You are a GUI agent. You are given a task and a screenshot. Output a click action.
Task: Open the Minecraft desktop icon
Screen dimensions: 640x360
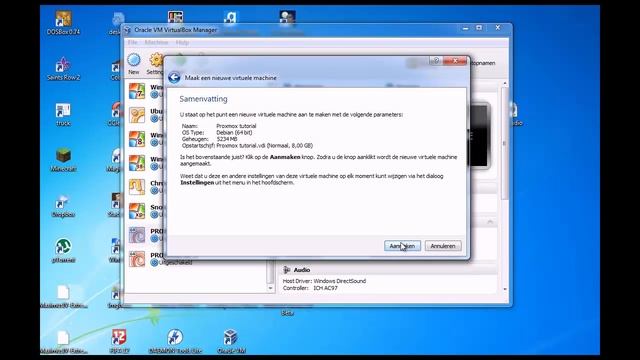tap(63, 160)
